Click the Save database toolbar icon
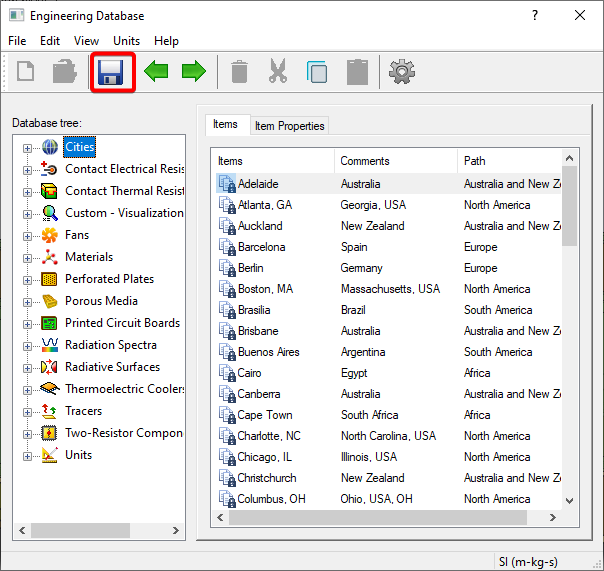604x571 pixels. [113, 72]
